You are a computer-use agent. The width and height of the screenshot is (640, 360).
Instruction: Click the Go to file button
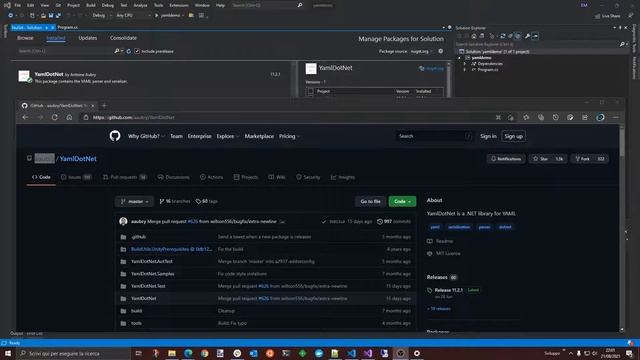click(x=370, y=201)
